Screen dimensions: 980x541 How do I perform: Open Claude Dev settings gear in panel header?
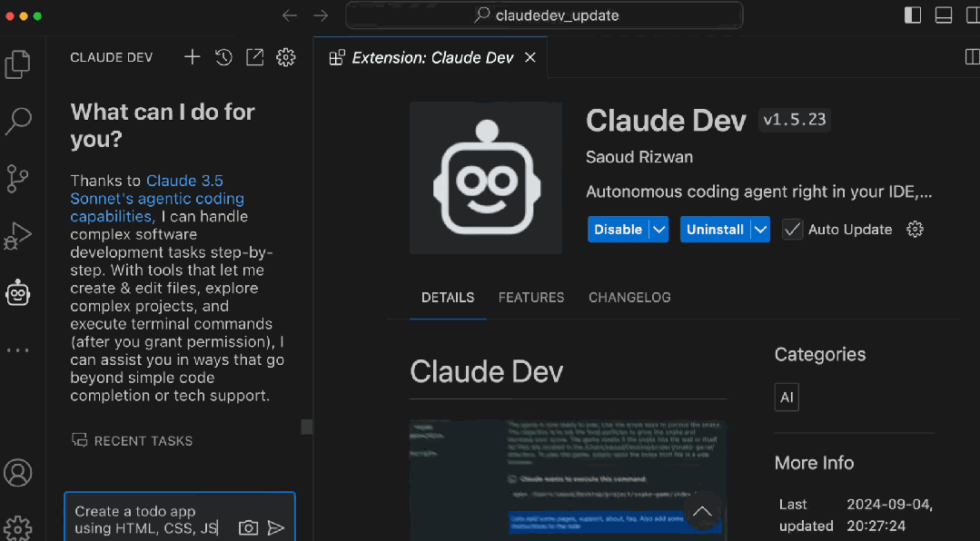point(286,57)
